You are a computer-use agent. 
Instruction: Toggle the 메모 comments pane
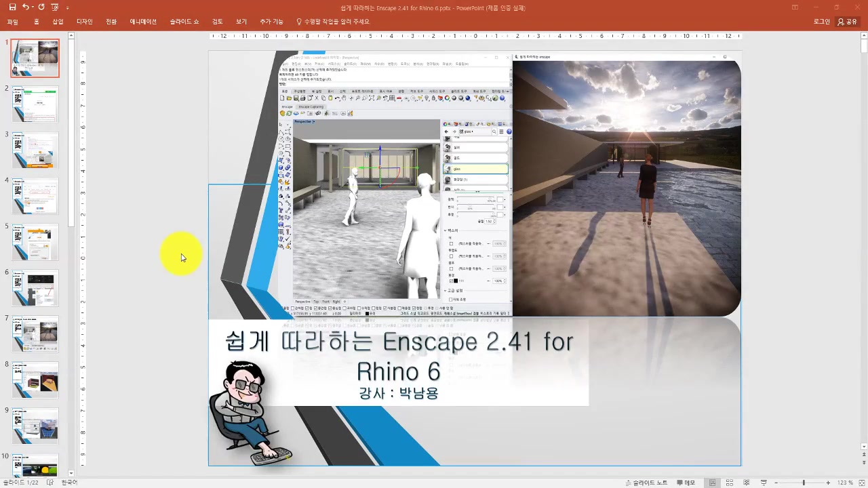pyautogui.click(x=685, y=483)
